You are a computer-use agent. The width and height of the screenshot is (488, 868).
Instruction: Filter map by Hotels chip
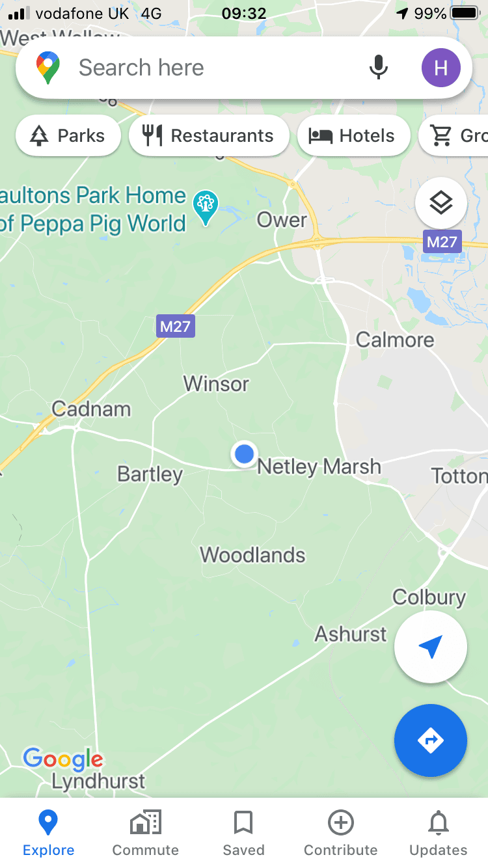coord(353,135)
